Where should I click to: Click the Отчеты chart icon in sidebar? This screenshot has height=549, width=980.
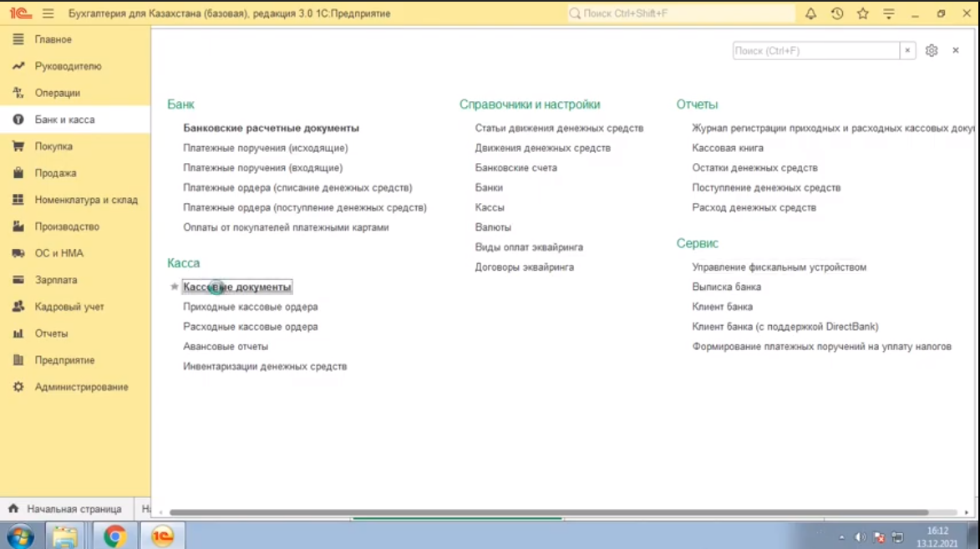pos(18,333)
